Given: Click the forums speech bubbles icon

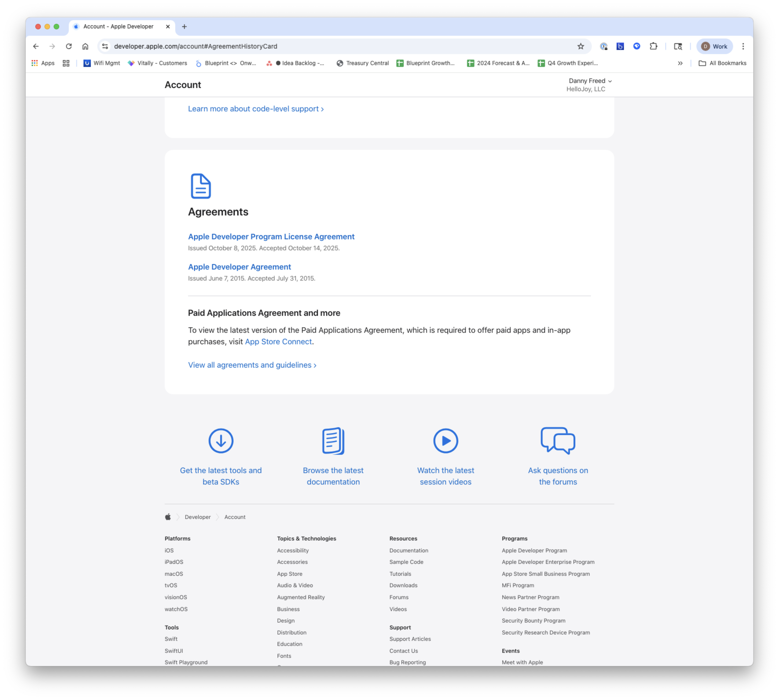Looking at the screenshot, I should point(558,441).
